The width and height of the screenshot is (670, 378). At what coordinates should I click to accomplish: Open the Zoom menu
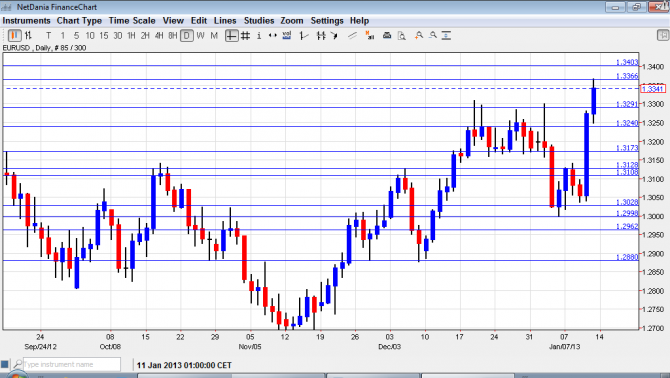pyautogui.click(x=292, y=21)
